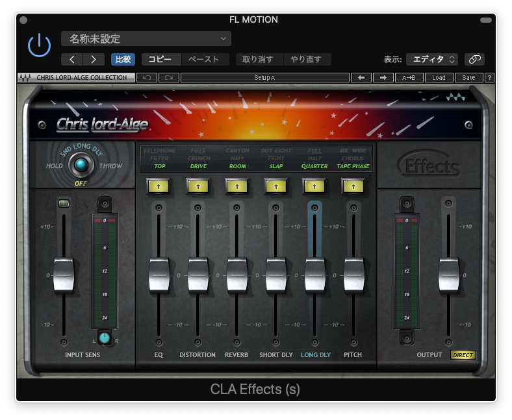Select HOLD send mode label
Viewport: 512px width, 420px height.
(54, 166)
